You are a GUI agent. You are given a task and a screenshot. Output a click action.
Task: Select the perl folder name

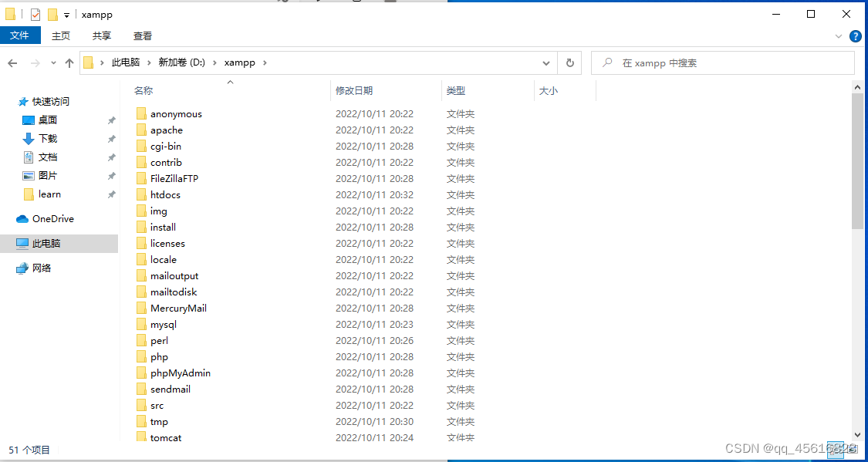pos(160,340)
